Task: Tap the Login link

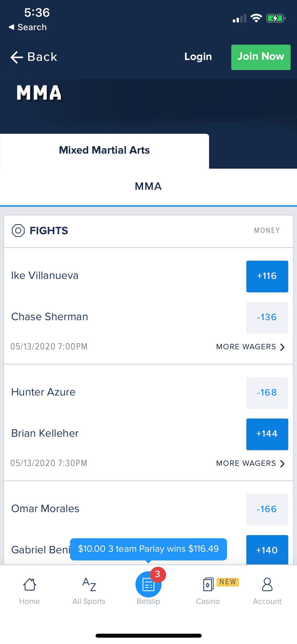Action: 198,57
